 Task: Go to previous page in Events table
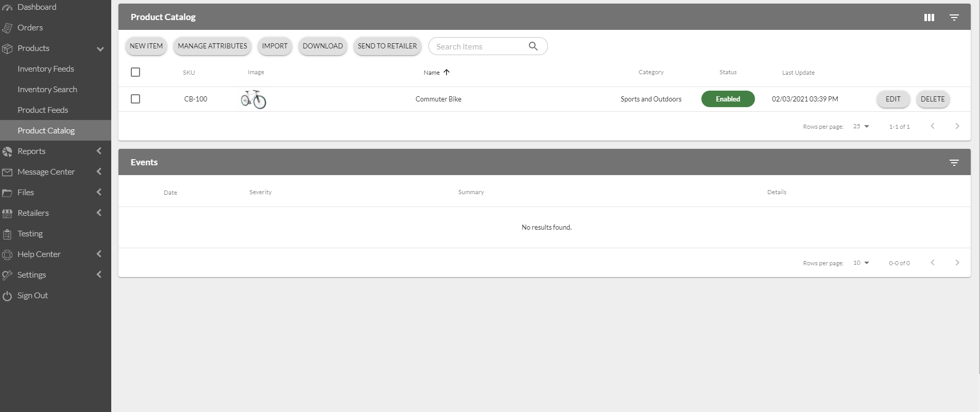(x=932, y=263)
